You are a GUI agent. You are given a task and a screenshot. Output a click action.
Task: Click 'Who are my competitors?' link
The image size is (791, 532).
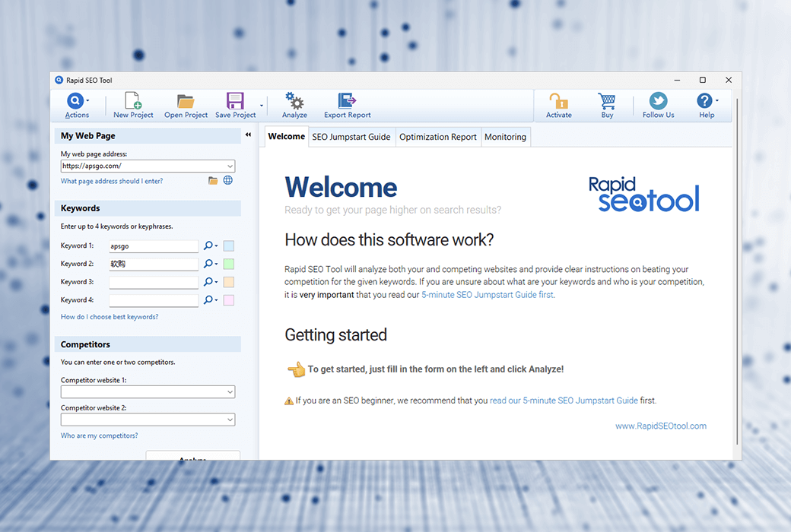[99, 435]
